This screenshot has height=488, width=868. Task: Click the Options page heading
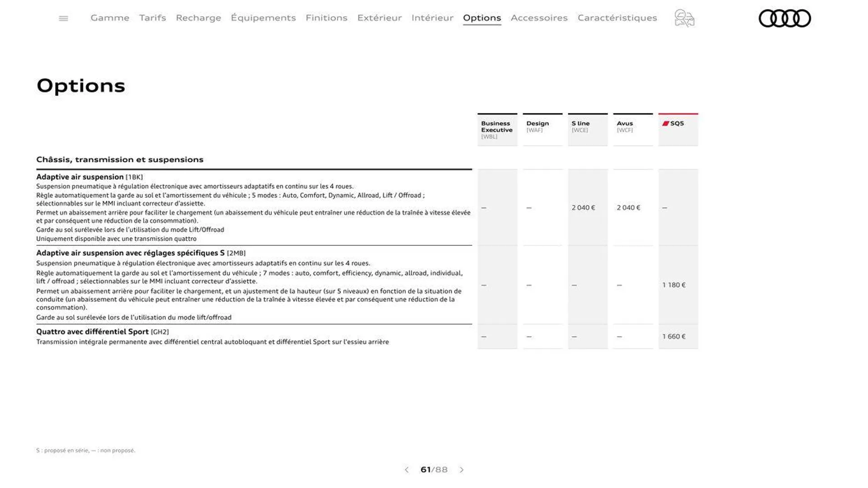tap(80, 86)
